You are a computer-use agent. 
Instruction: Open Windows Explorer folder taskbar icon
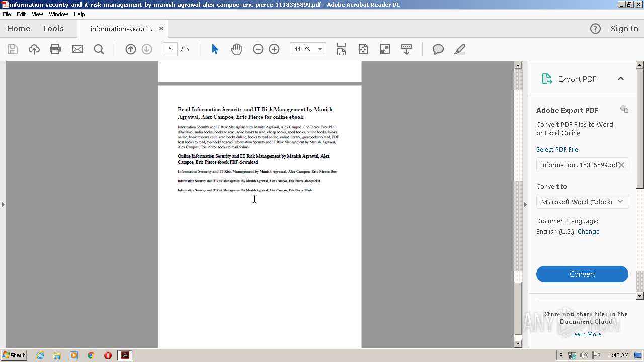point(57,355)
